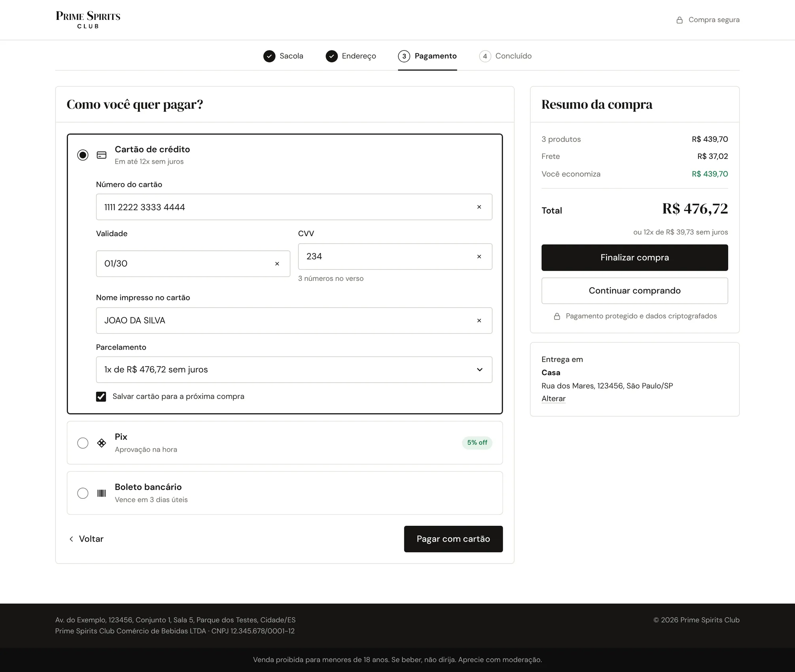Click the step 4 circle number icon
Viewport: 795px width, 672px height.
click(x=485, y=56)
